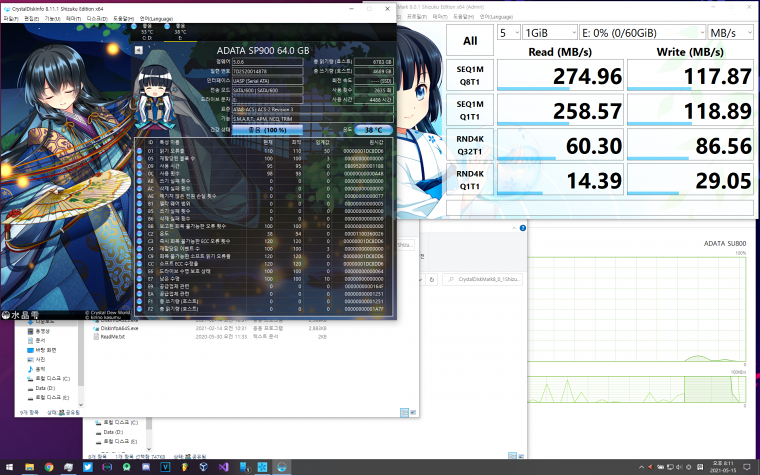760x475 pixels.
Task: Open the 도움말(H) menu in CrystalDiskInfo
Action: 123,18
